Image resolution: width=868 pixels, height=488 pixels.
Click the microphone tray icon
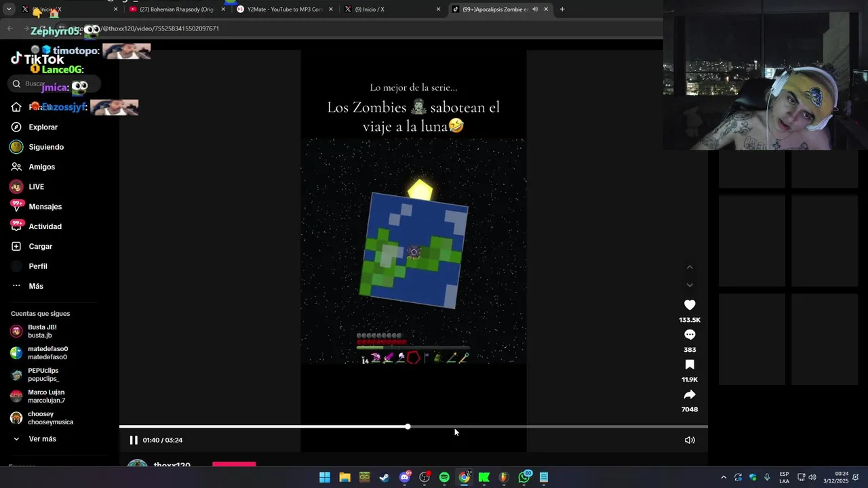[x=767, y=477]
